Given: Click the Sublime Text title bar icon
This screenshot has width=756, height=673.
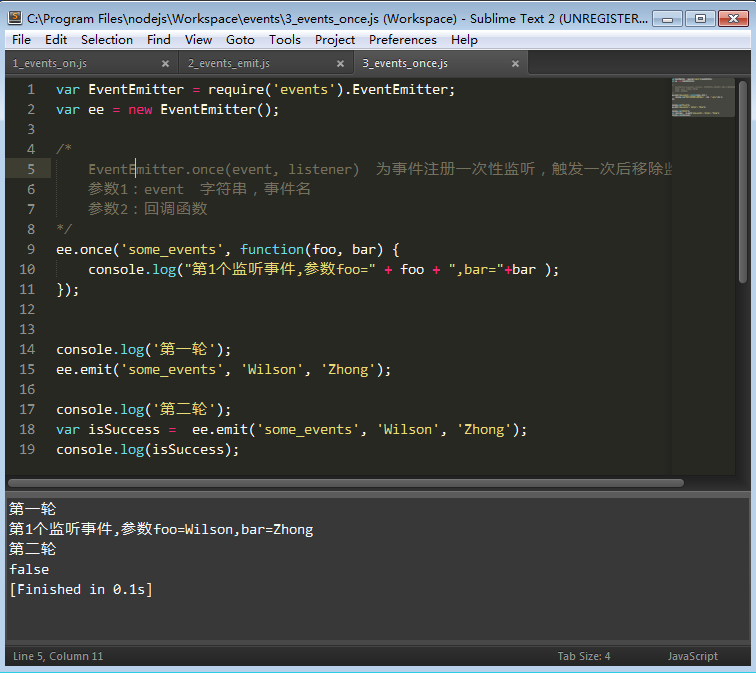Looking at the screenshot, I should (x=15, y=18).
